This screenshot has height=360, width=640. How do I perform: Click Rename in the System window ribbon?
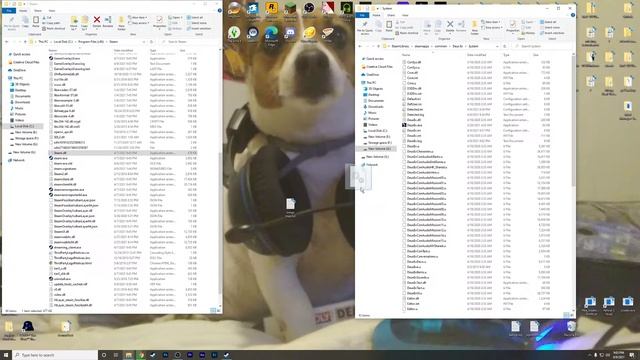click(x=461, y=27)
